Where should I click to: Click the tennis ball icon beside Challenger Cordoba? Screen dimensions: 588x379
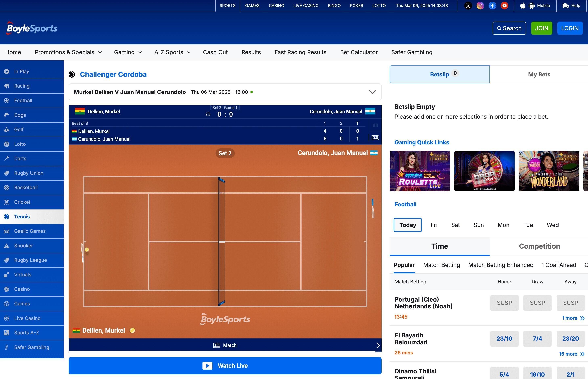(72, 74)
